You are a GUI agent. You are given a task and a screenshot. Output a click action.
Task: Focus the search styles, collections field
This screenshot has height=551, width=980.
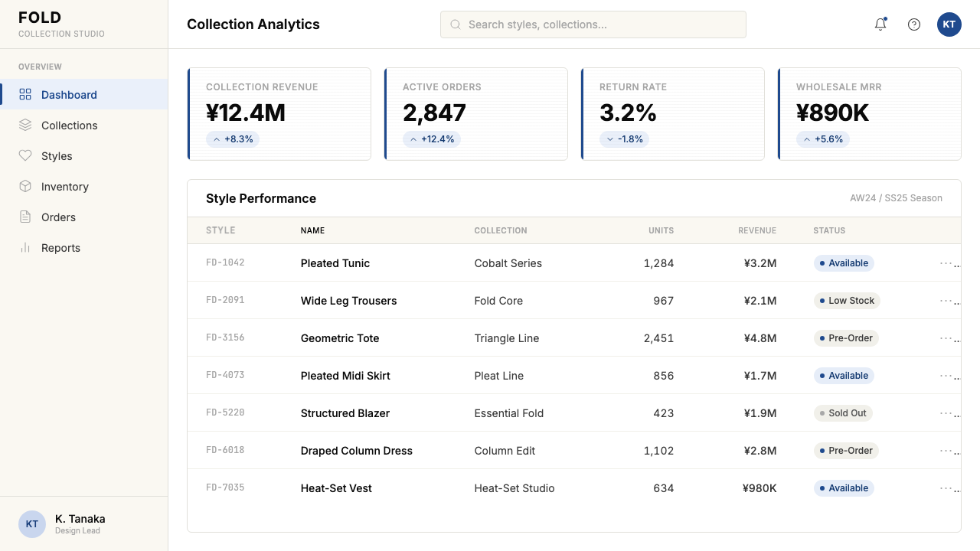(593, 24)
